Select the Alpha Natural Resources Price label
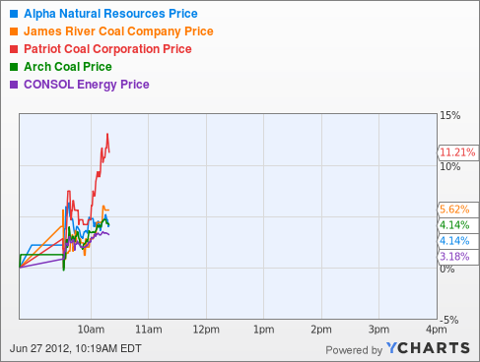The width and height of the screenshot is (480, 362). coord(111,14)
